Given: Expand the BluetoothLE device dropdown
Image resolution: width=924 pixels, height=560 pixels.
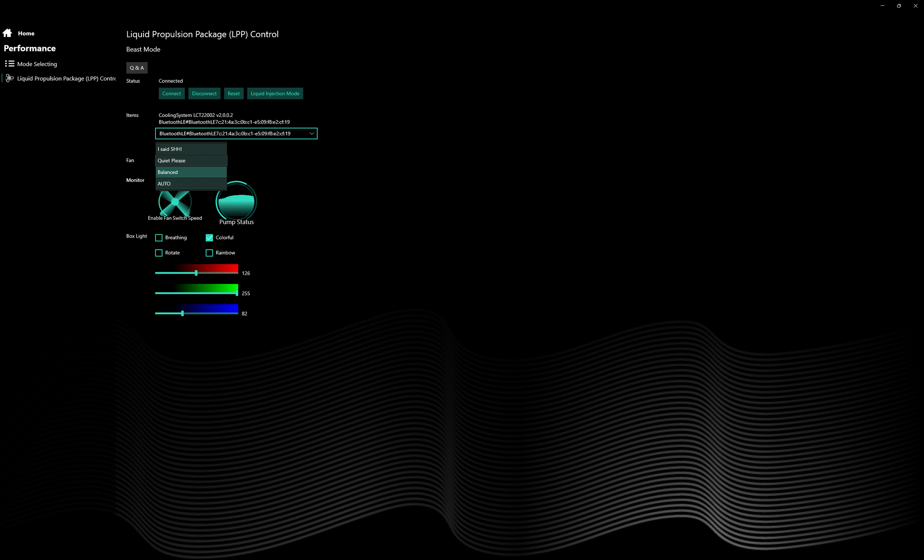Looking at the screenshot, I should [x=311, y=134].
